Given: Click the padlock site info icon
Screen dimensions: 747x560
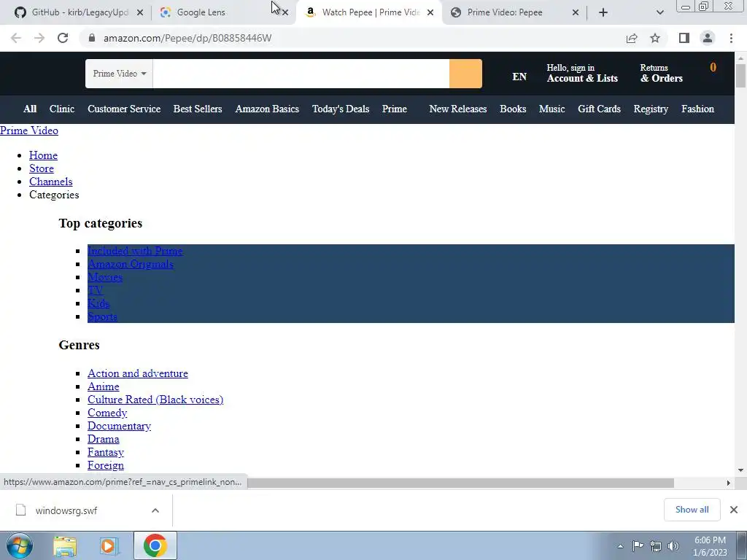Looking at the screenshot, I should pyautogui.click(x=92, y=38).
